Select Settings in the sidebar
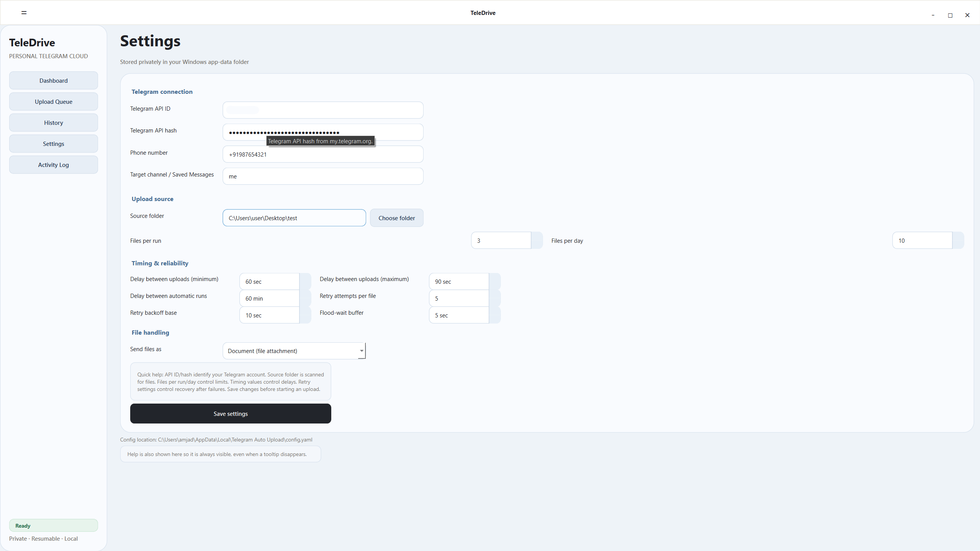This screenshot has width=980, height=551. 54,144
